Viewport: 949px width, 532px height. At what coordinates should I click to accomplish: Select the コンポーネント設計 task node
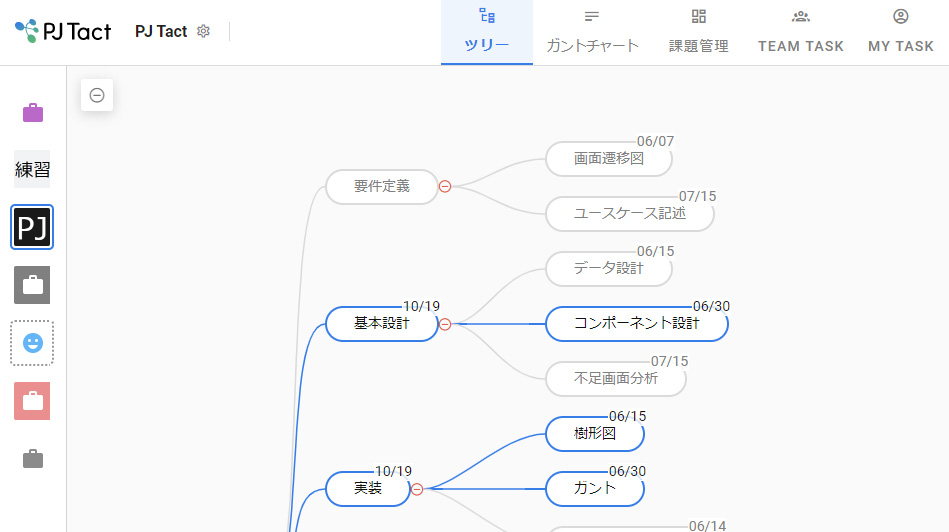click(x=637, y=324)
